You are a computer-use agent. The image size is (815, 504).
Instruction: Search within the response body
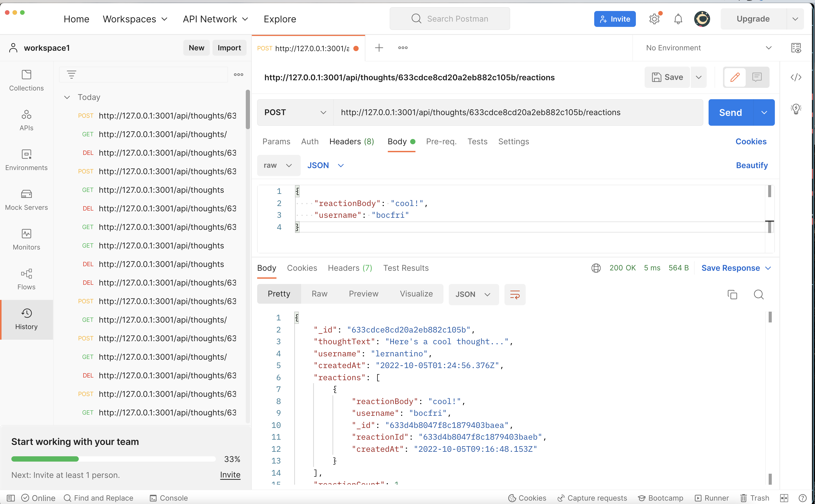pyautogui.click(x=759, y=294)
